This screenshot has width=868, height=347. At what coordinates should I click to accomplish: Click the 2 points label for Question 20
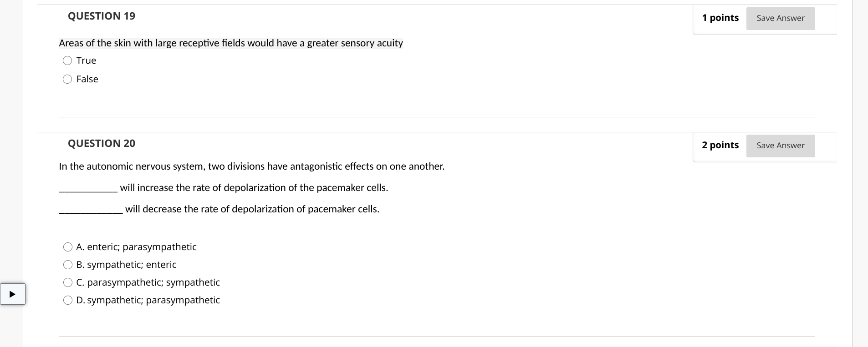[720, 145]
